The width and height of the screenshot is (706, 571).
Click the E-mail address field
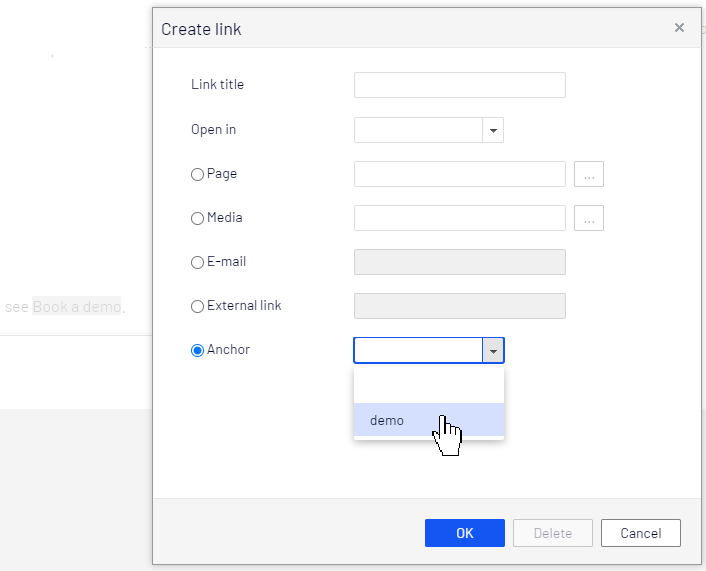(460, 262)
